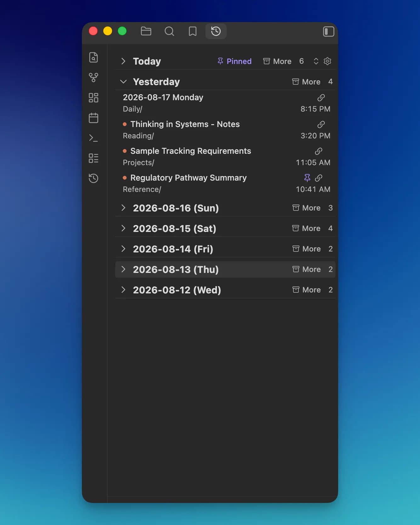Image resolution: width=420 pixels, height=525 pixels.
Task: Click More in the Today header
Action: tap(277, 61)
